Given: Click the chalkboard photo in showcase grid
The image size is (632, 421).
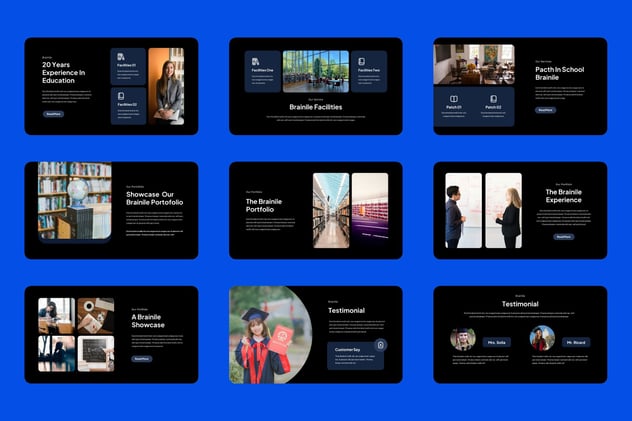Looking at the screenshot, I should coord(96,354).
